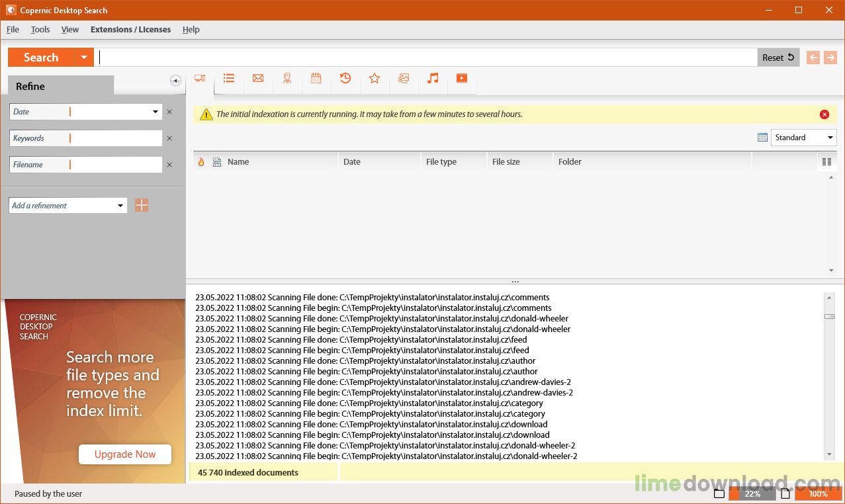Toggle the detailed list view icon
Viewport: 845px width, 504px height.
coord(827,161)
